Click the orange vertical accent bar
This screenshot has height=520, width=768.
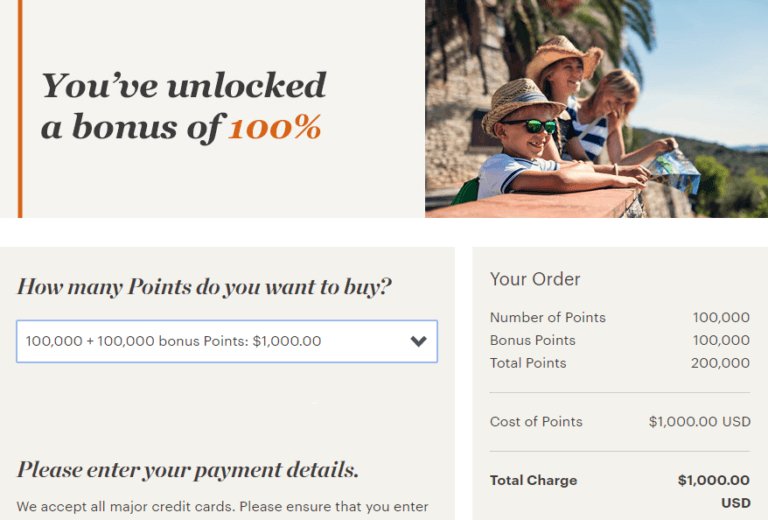coord(19,108)
